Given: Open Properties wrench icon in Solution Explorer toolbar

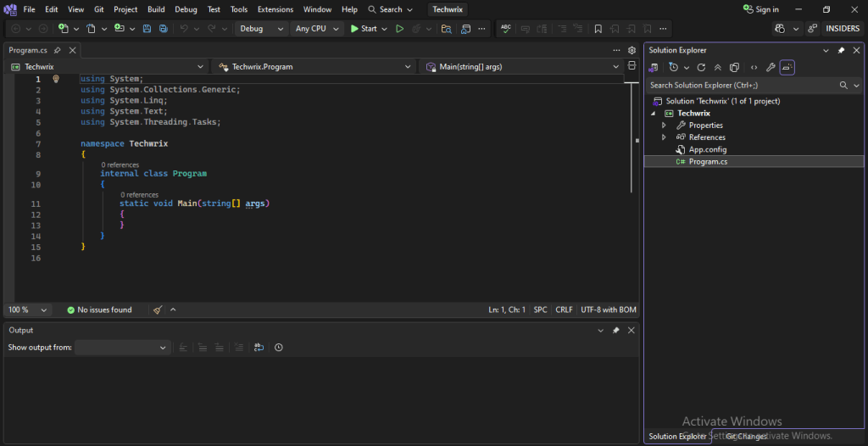Looking at the screenshot, I should click(771, 67).
